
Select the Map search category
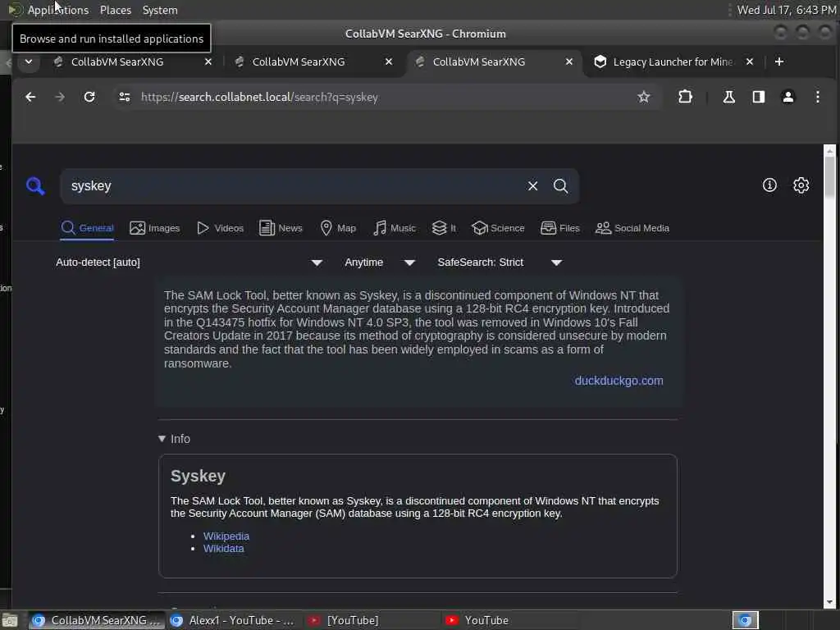(338, 228)
